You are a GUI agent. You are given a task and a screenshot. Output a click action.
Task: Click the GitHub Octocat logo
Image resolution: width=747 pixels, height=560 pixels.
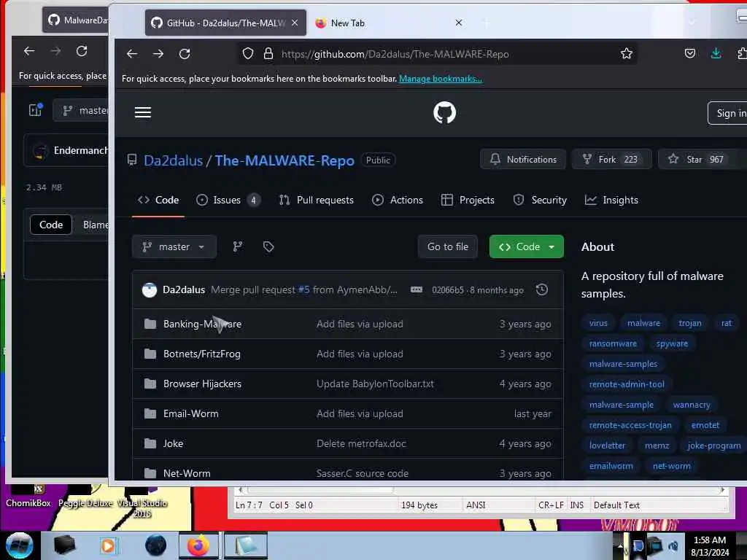(444, 113)
